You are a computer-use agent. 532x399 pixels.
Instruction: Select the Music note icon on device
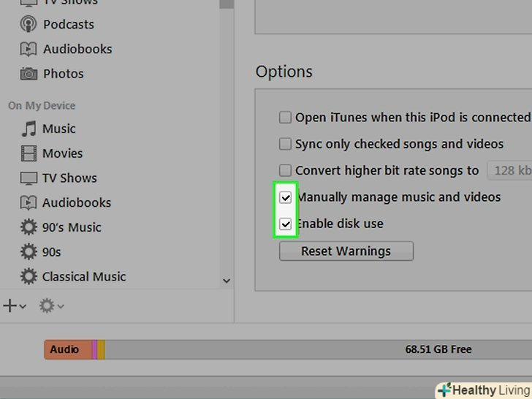28,129
